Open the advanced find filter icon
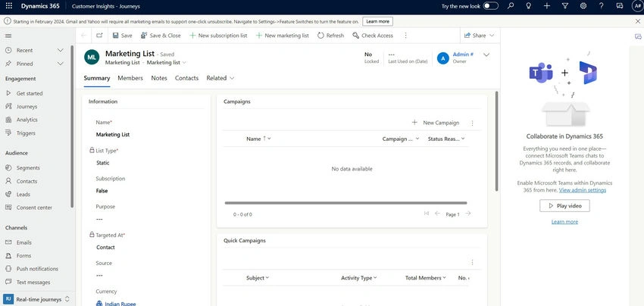Image resolution: width=644 pixels, height=306 pixels. [565, 6]
